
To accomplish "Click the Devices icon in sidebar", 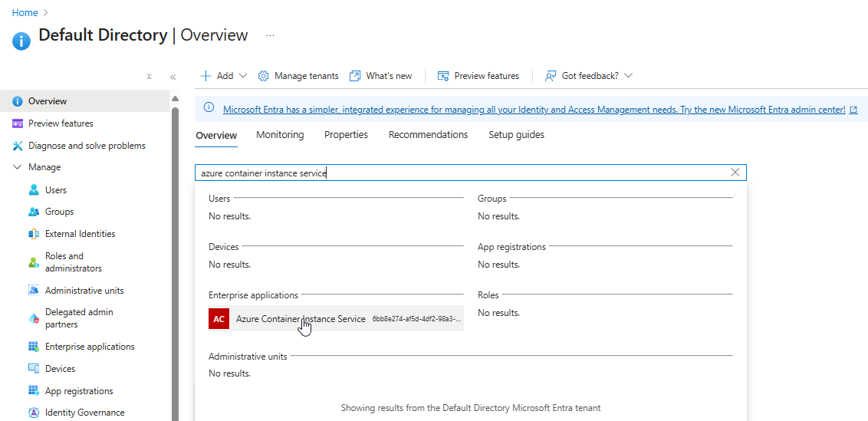I will pyautogui.click(x=34, y=369).
